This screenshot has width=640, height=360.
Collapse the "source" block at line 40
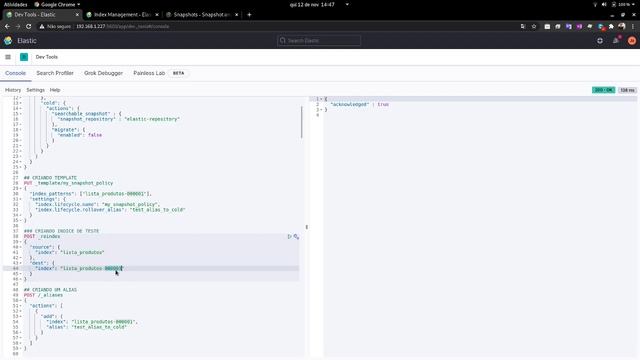(21, 247)
